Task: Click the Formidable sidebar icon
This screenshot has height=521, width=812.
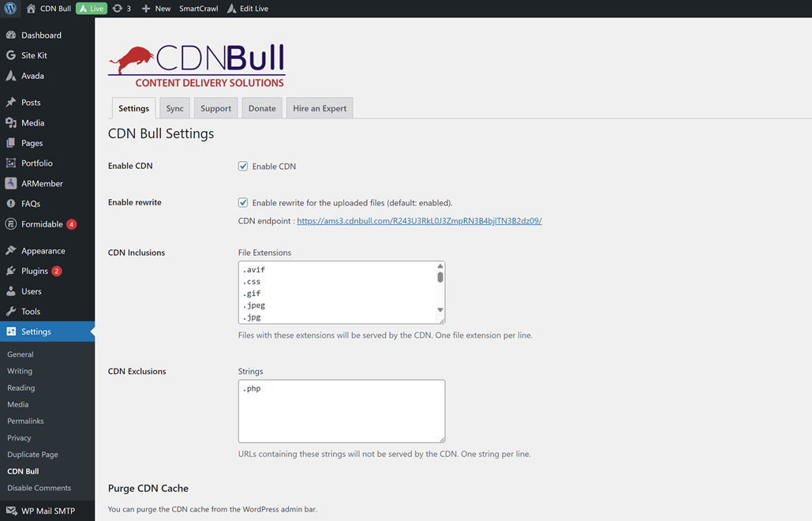Action: (11, 224)
